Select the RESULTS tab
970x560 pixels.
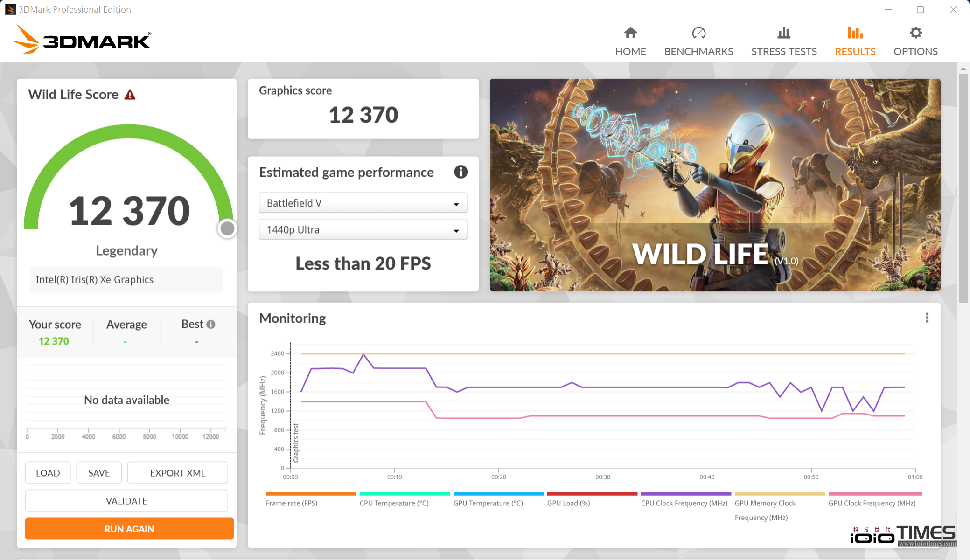point(855,42)
